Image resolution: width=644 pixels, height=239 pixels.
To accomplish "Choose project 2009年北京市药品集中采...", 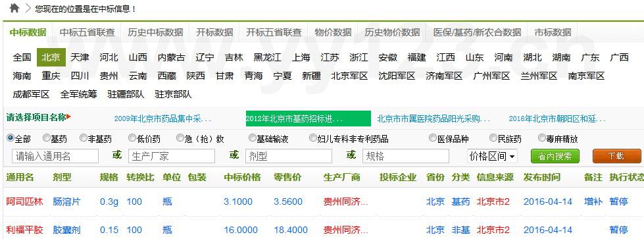I will tap(162, 119).
